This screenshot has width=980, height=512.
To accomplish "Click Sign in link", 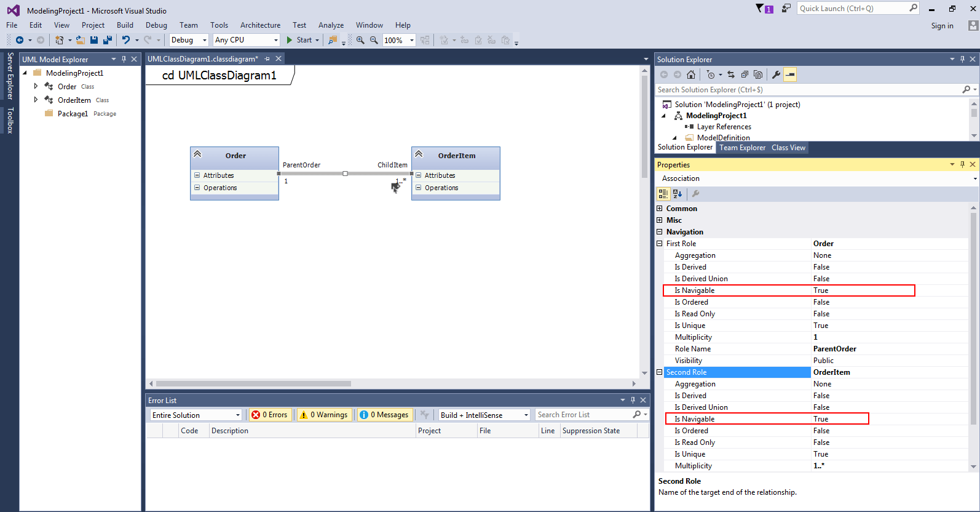I will 942,26.
